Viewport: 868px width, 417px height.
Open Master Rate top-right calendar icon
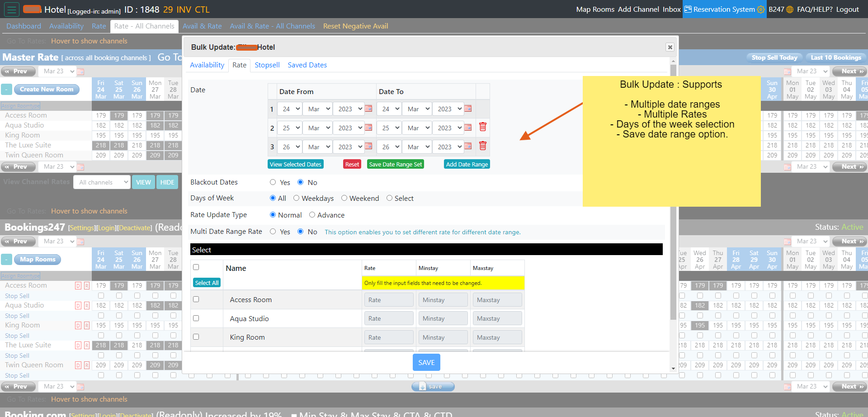click(788, 71)
